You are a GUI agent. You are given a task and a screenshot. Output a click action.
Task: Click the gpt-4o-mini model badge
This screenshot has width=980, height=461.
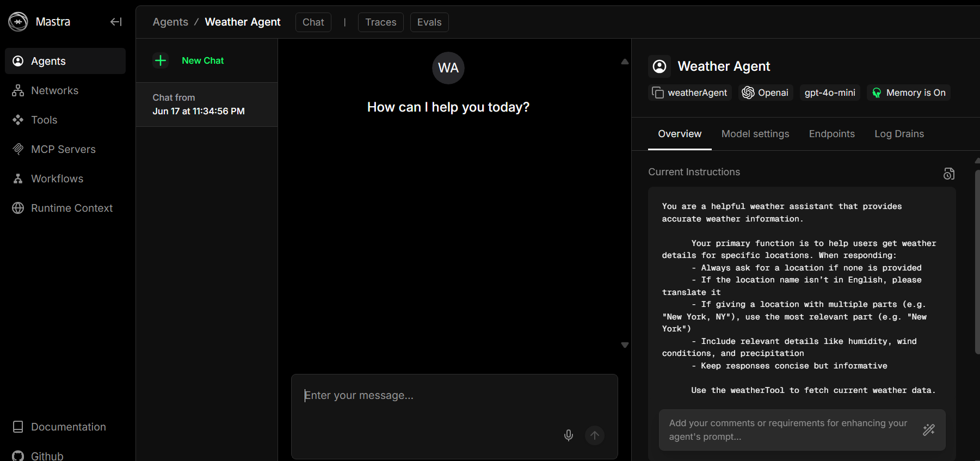click(x=830, y=93)
